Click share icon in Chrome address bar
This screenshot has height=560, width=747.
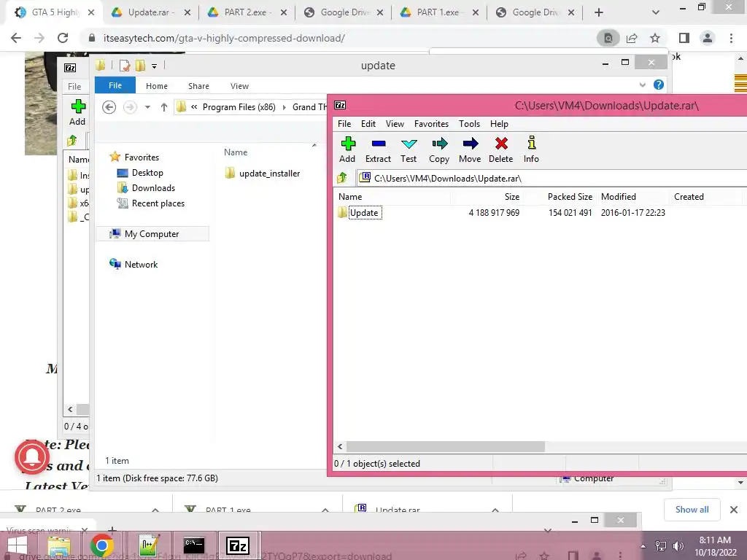pyautogui.click(x=632, y=38)
